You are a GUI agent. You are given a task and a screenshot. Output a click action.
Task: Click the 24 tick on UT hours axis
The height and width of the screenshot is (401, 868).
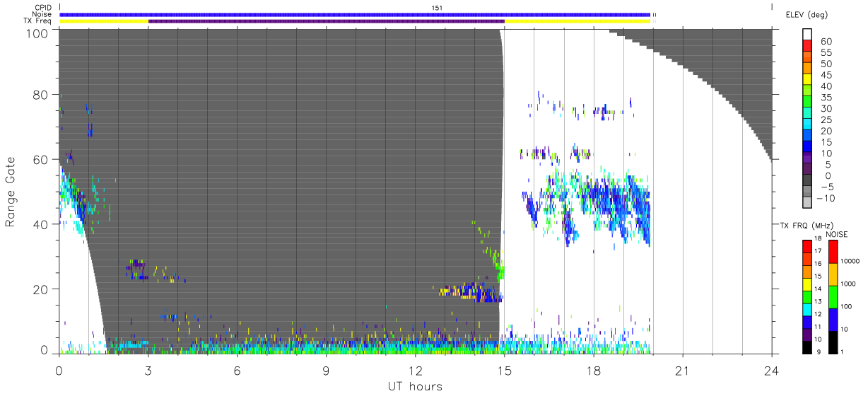(771, 369)
